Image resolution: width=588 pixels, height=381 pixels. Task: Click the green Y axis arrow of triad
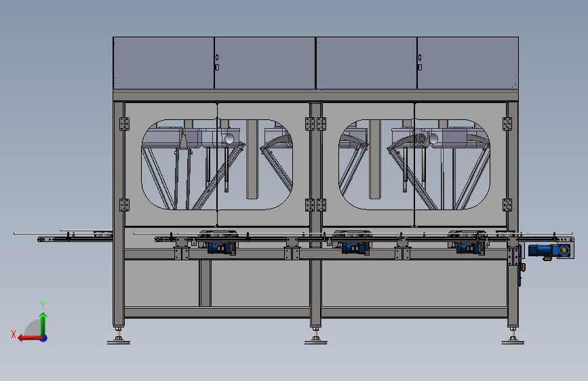point(43,324)
